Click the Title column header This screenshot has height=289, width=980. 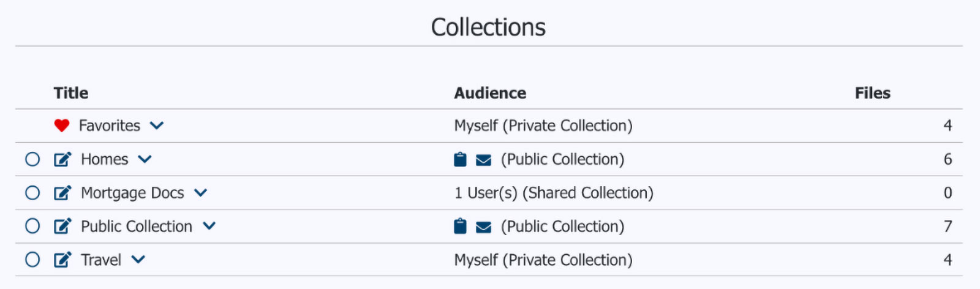coord(71,93)
